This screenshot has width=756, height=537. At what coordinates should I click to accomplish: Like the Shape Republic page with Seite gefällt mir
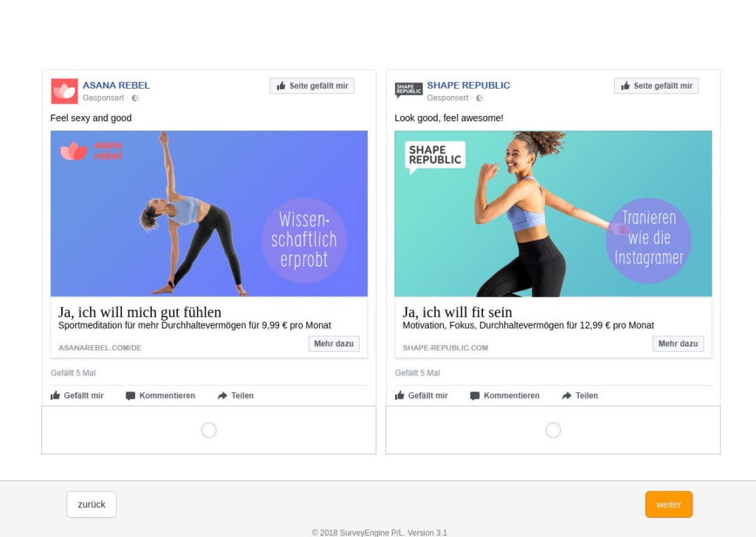[x=656, y=86]
